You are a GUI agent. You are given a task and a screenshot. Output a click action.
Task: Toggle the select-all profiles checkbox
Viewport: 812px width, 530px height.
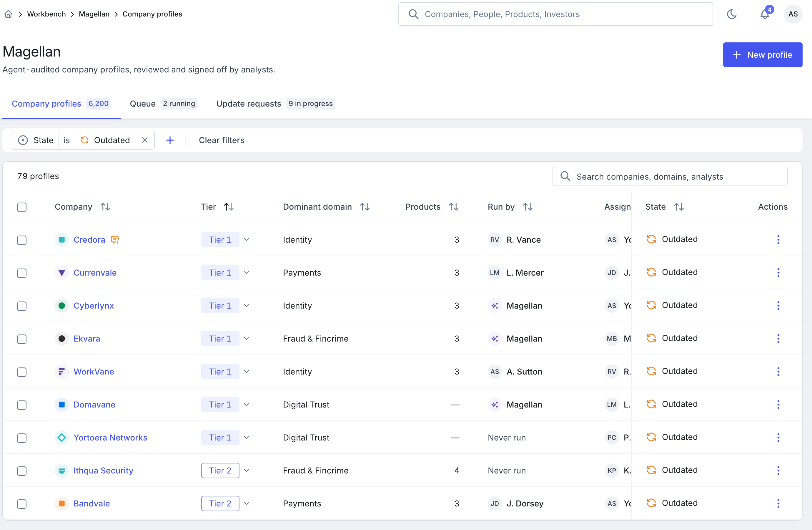tap(22, 207)
